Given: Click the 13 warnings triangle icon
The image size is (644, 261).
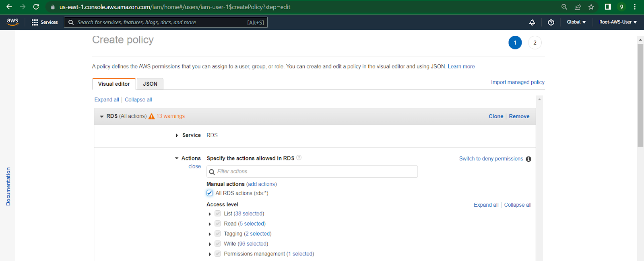Looking at the screenshot, I should 152,116.
